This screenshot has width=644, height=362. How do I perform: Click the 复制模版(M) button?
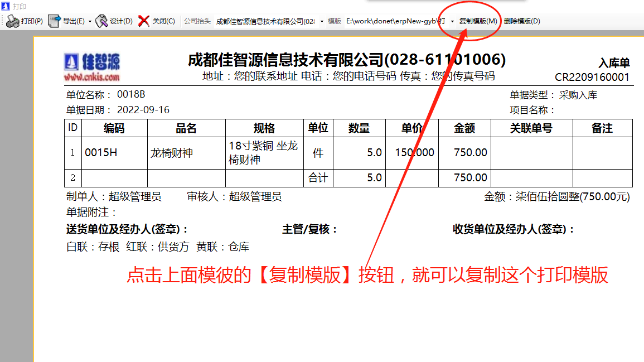point(478,21)
